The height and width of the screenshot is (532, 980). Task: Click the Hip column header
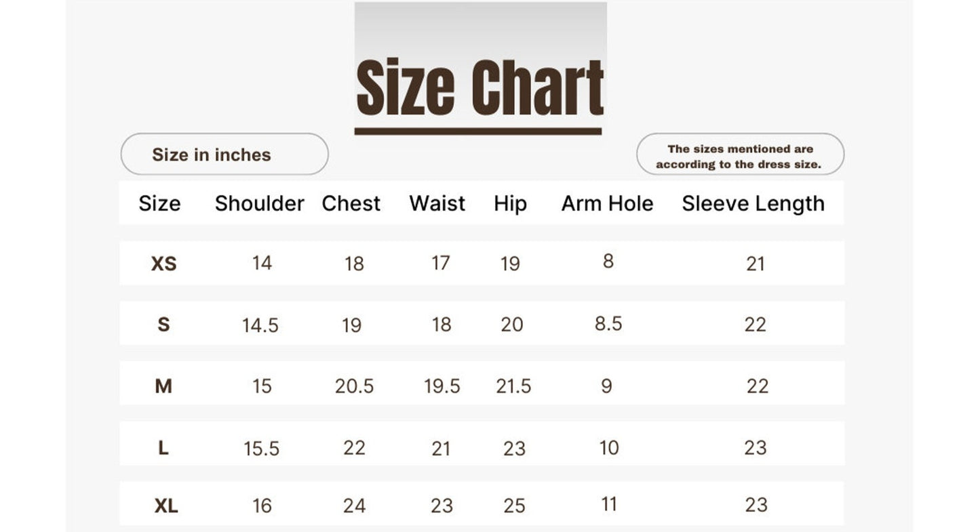tap(510, 204)
